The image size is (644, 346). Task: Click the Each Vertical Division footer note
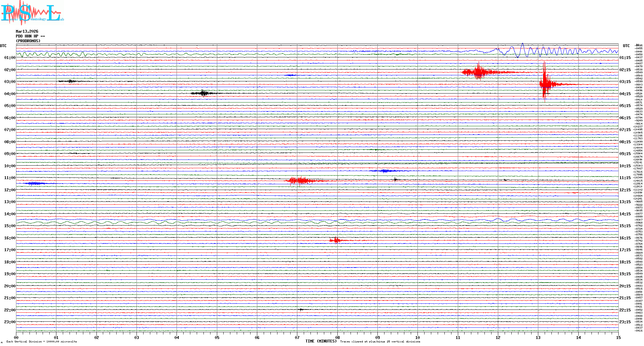(x=42, y=342)
